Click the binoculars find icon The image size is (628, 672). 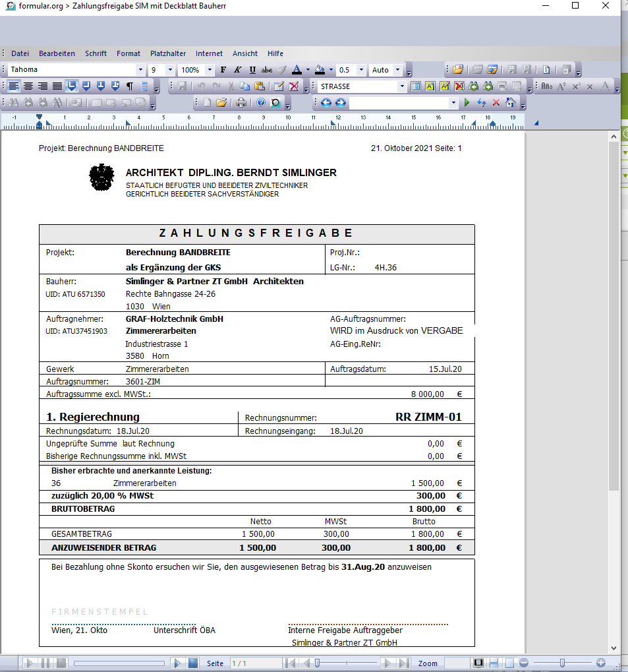[x=14, y=102]
